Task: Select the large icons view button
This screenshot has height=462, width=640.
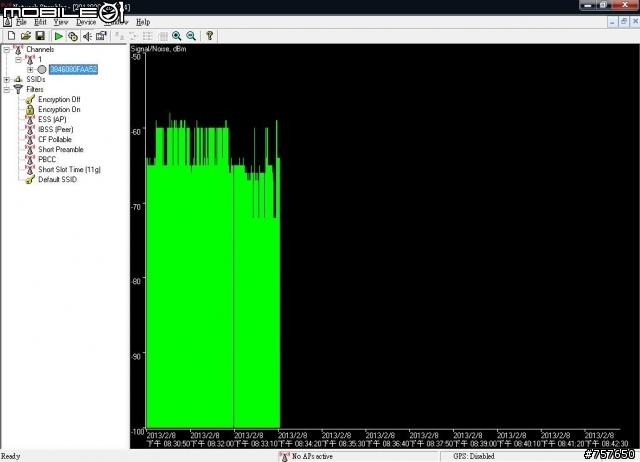Action: pyautogui.click(x=119, y=36)
